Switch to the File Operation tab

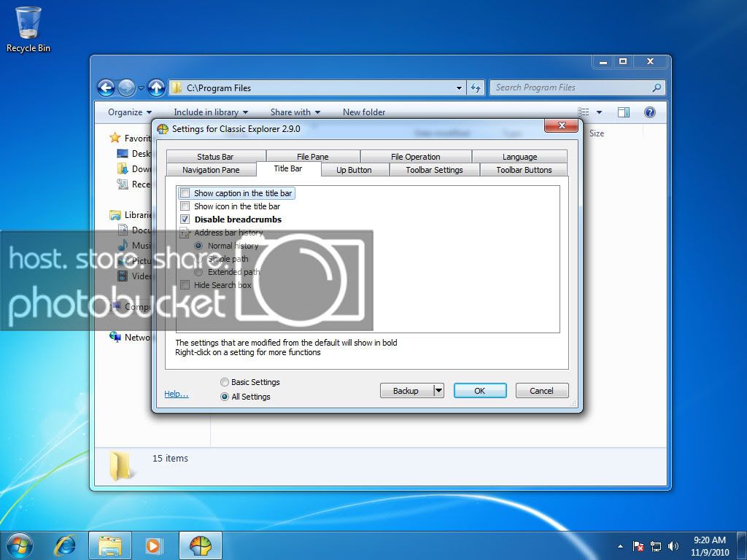(x=415, y=157)
